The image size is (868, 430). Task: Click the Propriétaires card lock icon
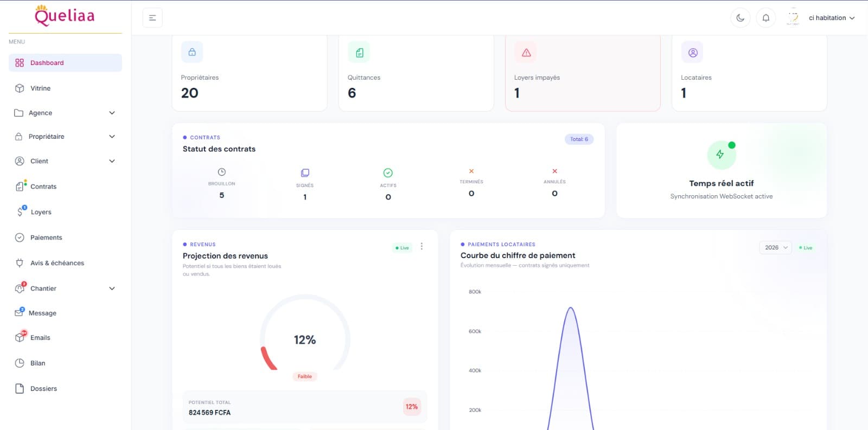192,52
